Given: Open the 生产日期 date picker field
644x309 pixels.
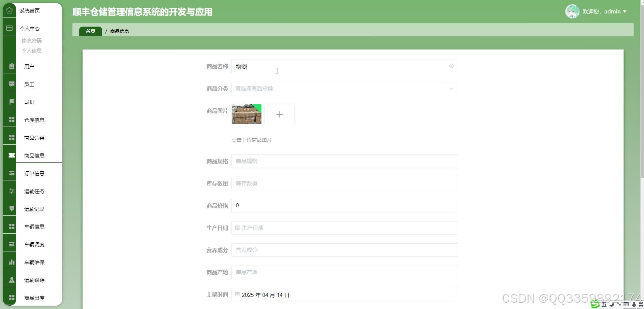Looking at the screenshot, I should click(344, 228).
